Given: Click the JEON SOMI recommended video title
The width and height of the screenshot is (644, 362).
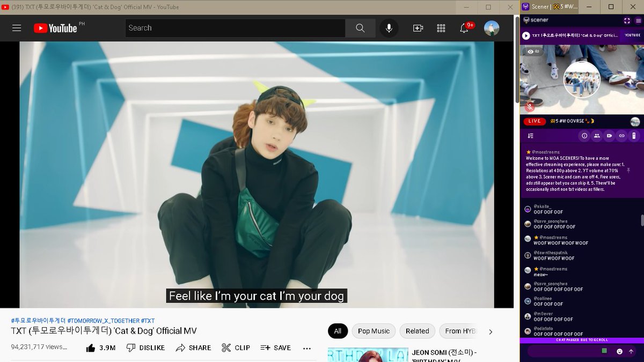Looking at the screenshot, I should click(x=443, y=356).
